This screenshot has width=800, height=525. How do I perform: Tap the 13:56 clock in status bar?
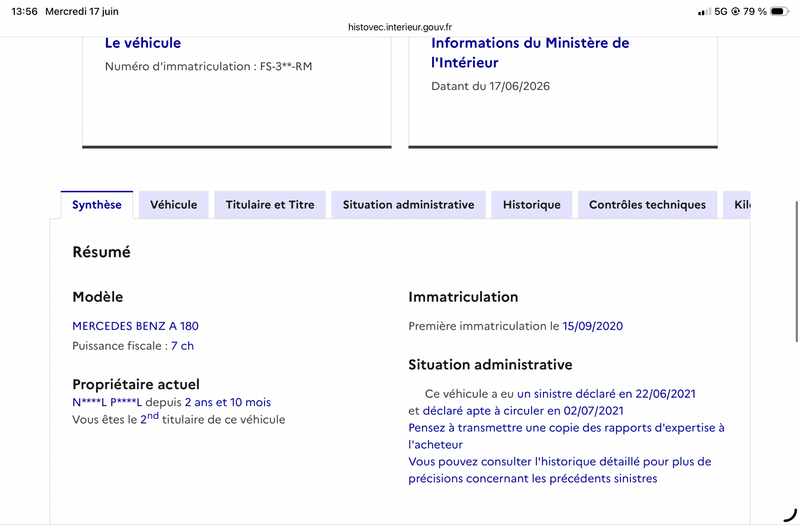(x=24, y=11)
